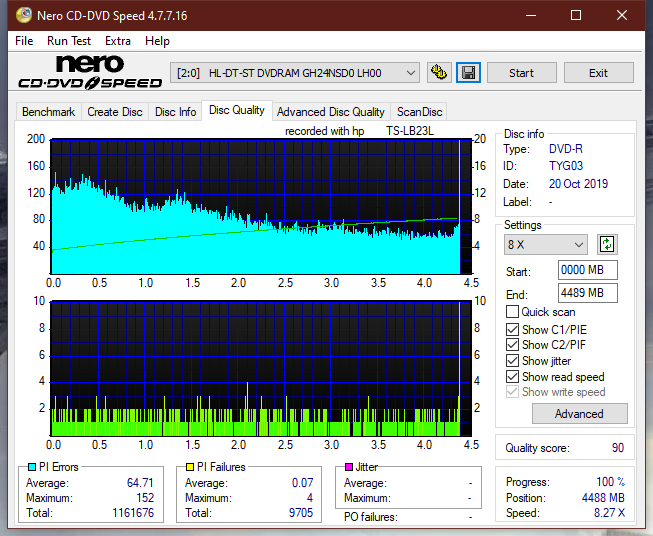Switch to the ScanDisc tab
The width and height of the screenshot is (653, 536).
point(419,112)
